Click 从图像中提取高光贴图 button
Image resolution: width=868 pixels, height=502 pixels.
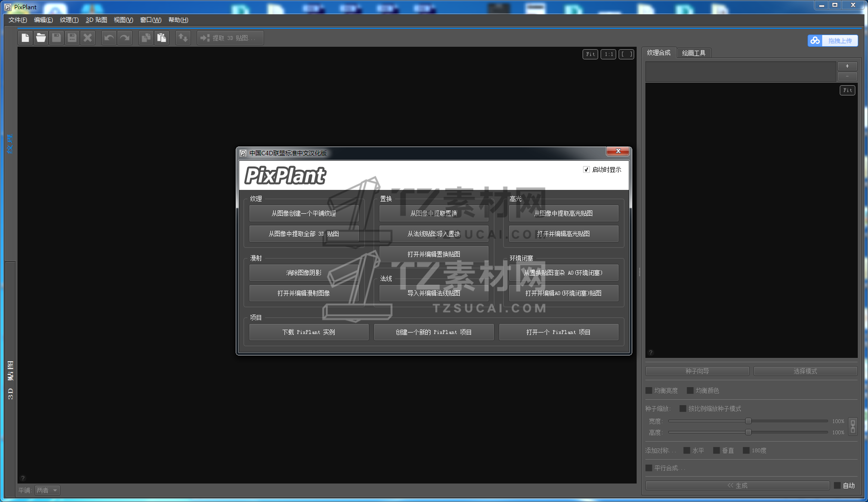point(564,213)
